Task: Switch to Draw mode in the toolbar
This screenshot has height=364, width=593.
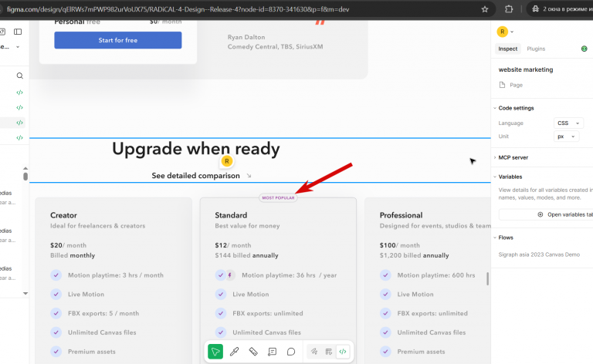Action: pyautogui.click(x=314, y=352)
